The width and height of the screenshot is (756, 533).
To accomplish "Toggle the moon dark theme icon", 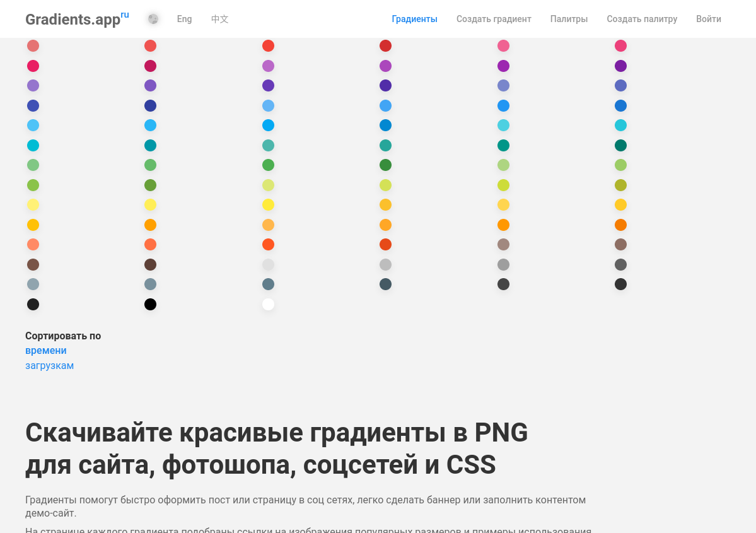I will click(153, 19).
